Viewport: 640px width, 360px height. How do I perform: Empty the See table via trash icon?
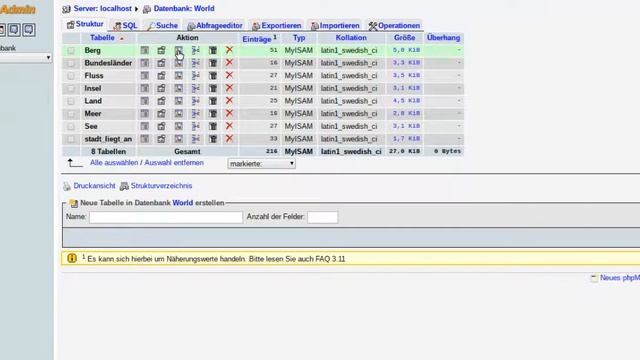213,126
